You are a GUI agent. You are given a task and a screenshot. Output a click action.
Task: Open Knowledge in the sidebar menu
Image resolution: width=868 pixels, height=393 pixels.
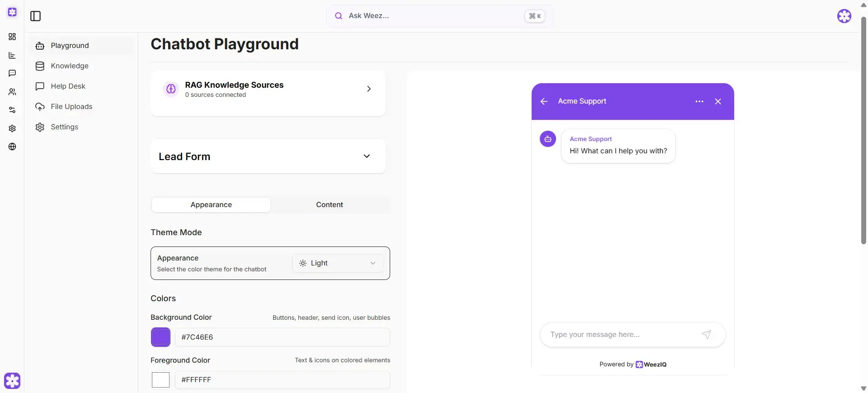coord(70,66)
